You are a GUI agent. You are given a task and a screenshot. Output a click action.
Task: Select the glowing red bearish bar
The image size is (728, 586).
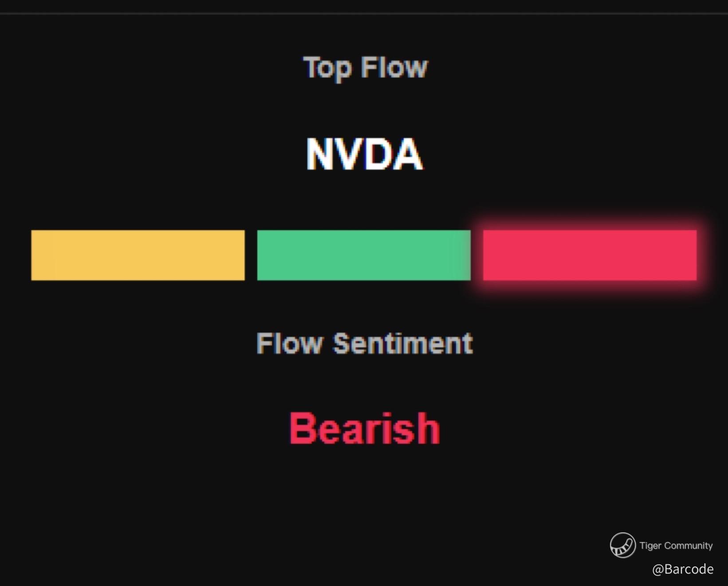(x=590, y=255)
